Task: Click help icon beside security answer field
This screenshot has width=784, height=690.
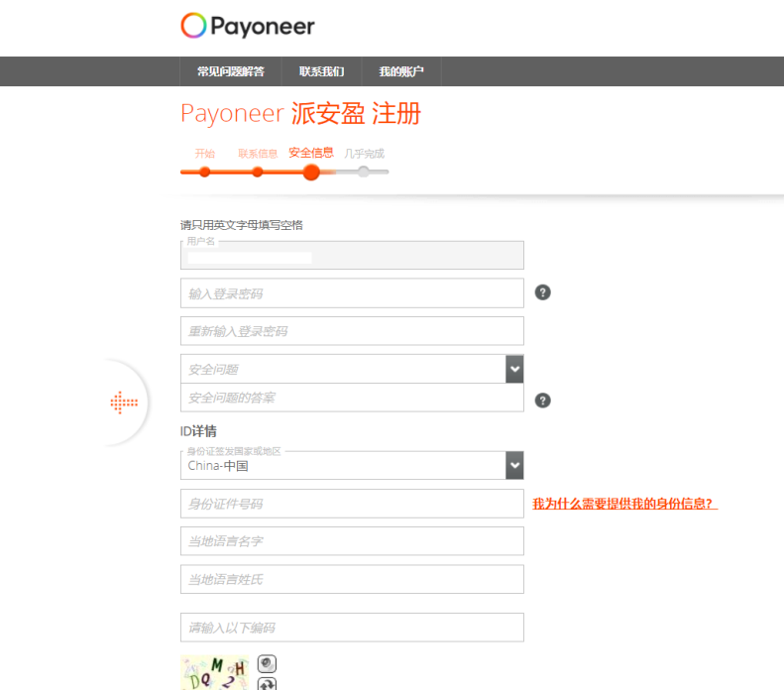Action: click(x=542, y=401)
